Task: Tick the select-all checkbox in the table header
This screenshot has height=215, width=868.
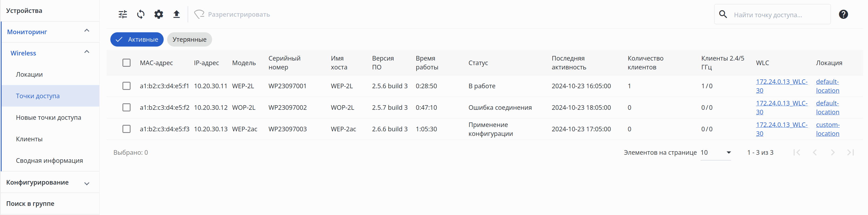Action: coord(126,63)
